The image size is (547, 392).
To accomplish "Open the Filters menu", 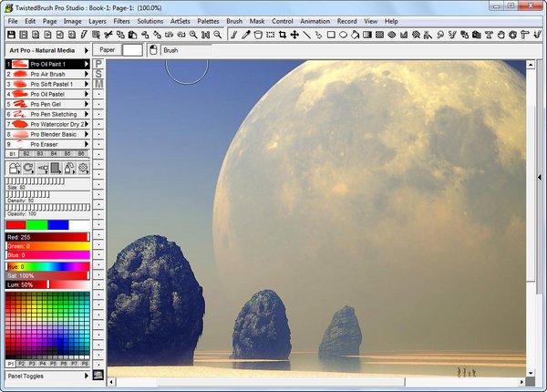I will 121,21.
